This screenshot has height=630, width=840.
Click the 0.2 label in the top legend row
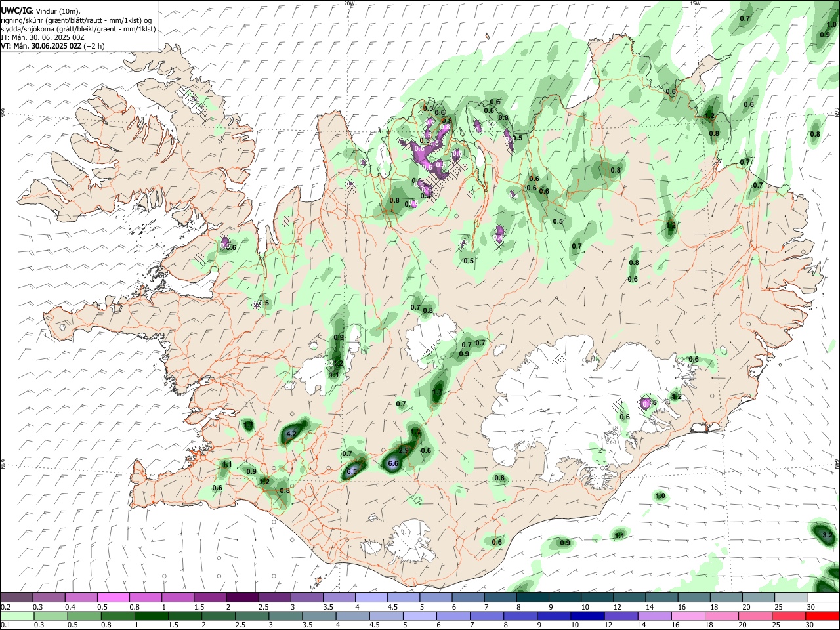[x=5, y=607]
